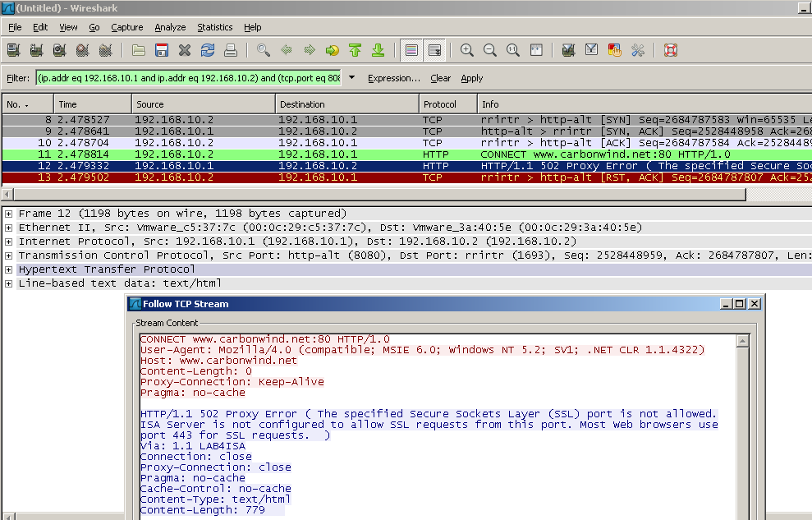Screen dimensions: 812x520
Task: Expand Transmission Control Protocol tree node
Action: [x=8, y=255]
